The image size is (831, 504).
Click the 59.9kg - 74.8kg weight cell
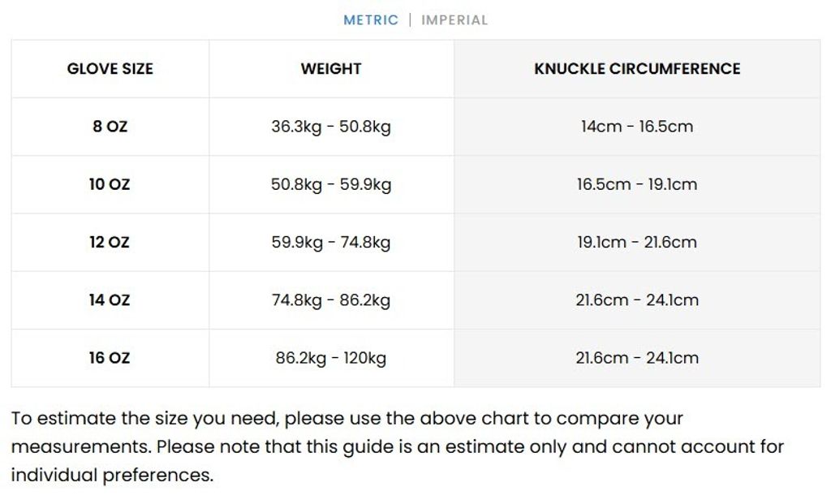331,242
